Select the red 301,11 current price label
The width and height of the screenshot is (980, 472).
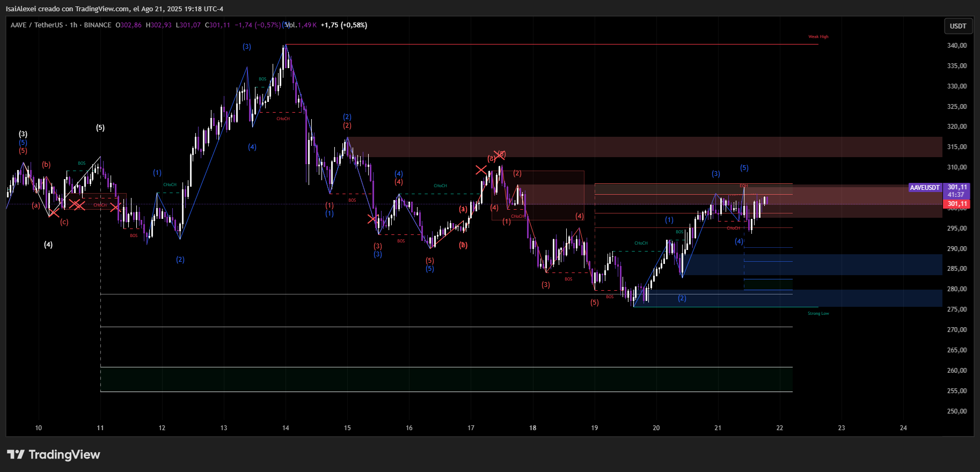coord(957,204)
